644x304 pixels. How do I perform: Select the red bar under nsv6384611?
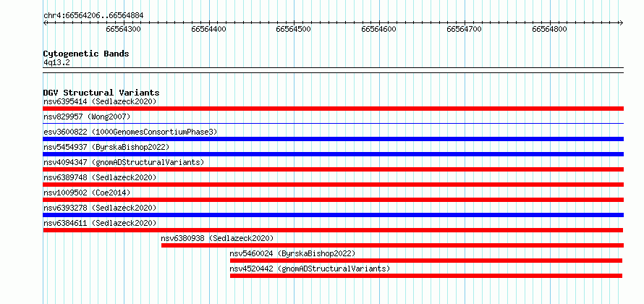333,230
